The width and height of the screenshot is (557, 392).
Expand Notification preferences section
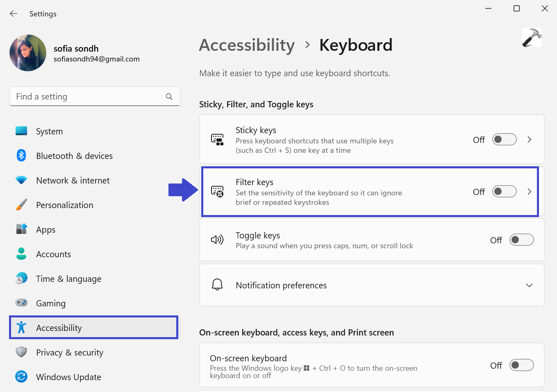pos(529,285)
